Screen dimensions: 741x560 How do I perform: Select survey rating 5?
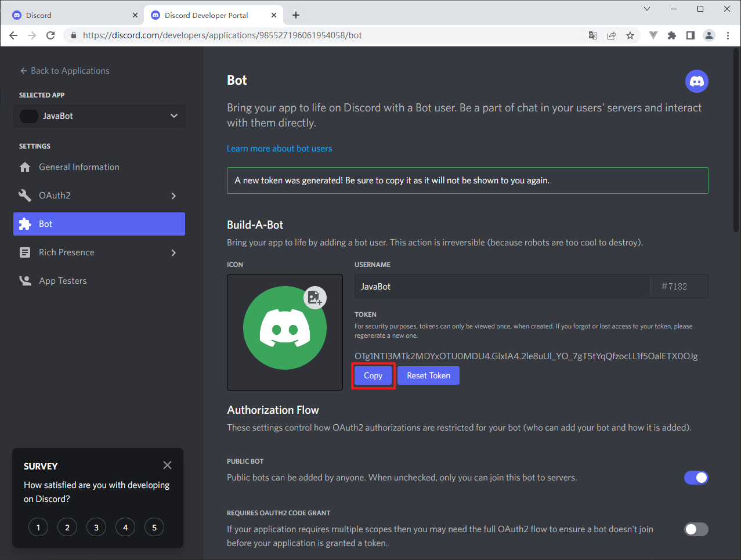click(x=154, y=528)
